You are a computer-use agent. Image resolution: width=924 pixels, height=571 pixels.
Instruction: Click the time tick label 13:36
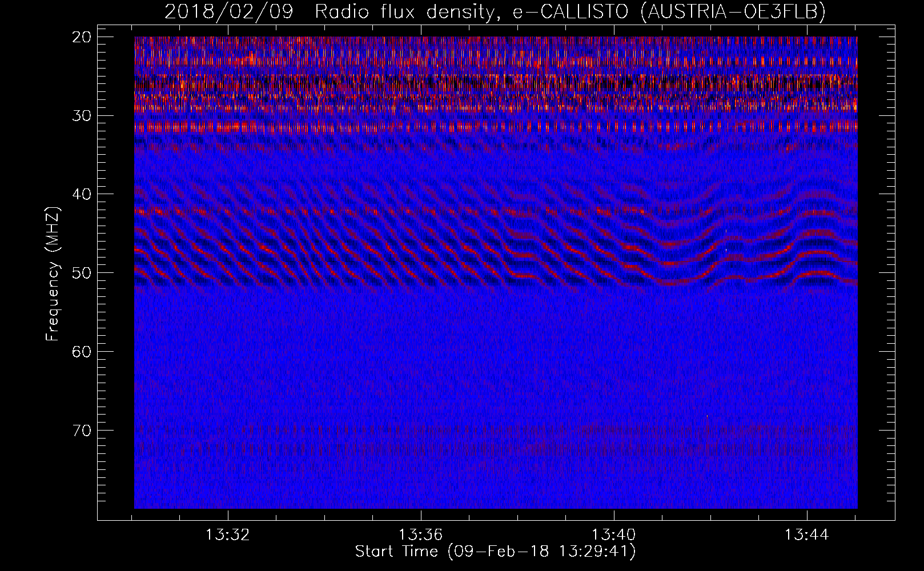[x=421, y=535]
